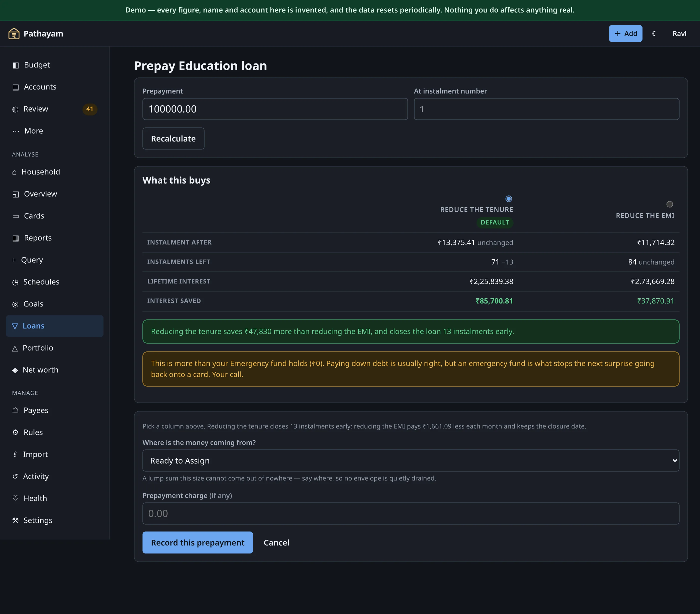700x614 pixels.
Task: Open Portfolio from the sidebar
Action: click(x=54, y=348)
